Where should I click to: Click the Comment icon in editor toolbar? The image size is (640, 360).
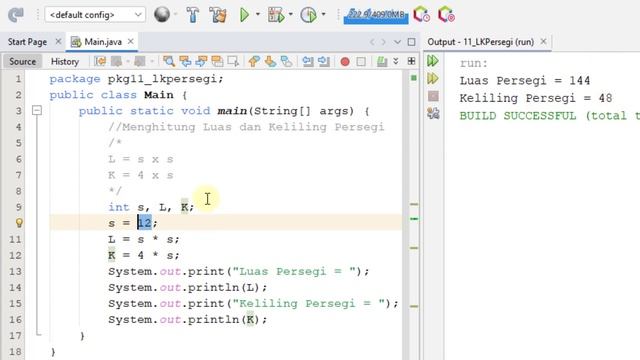382,62
